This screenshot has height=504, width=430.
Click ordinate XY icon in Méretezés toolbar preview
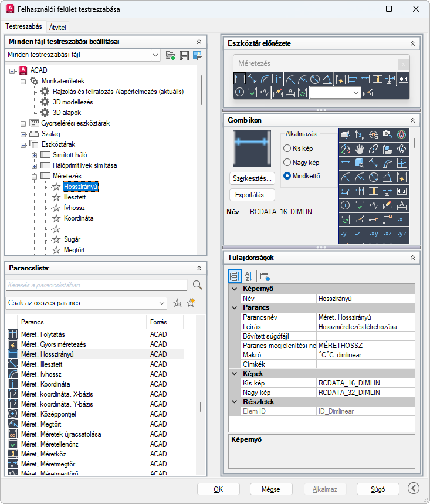point(277,79)
